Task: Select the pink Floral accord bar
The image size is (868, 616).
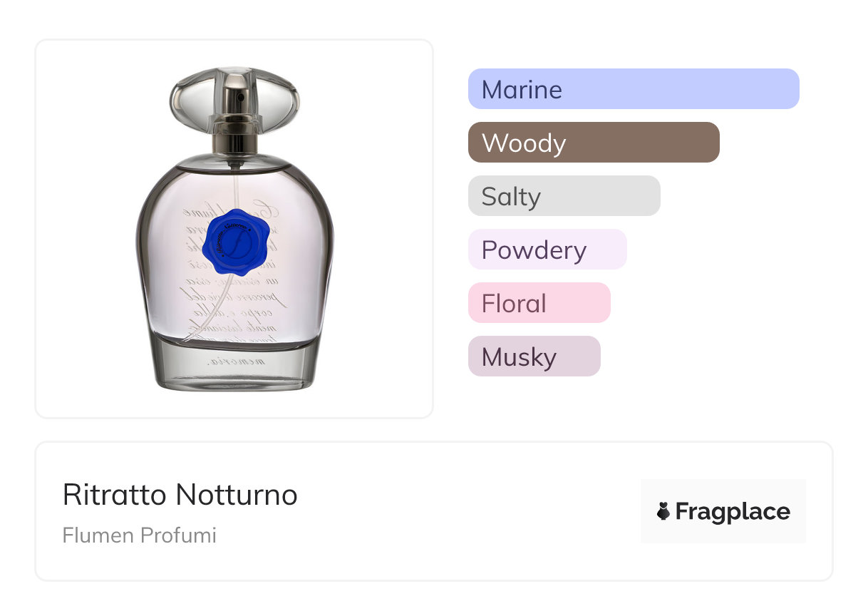Action: (539, 303)
